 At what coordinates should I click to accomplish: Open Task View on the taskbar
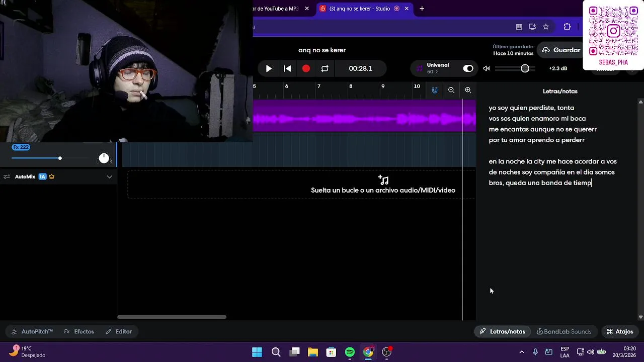[295, 352]
